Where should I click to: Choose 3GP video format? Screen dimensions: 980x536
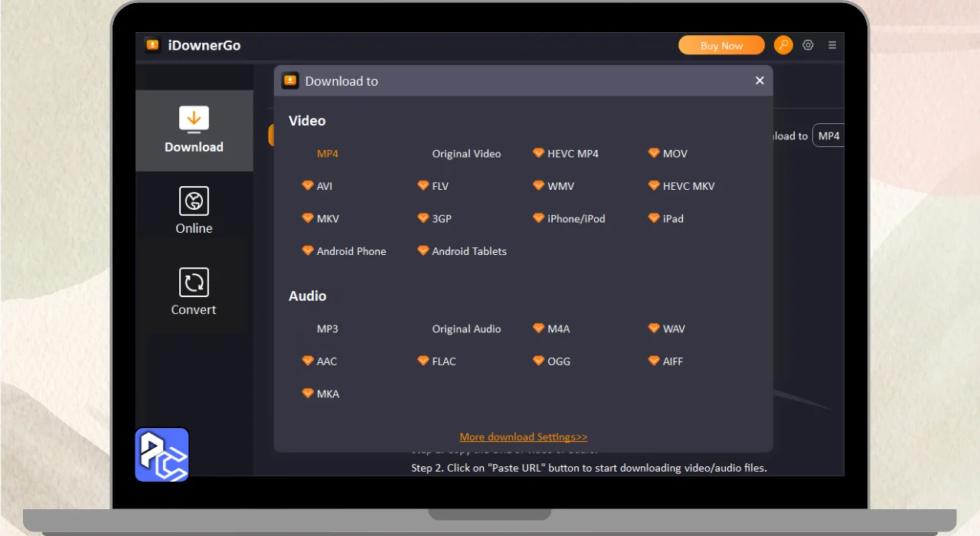(x=435, y=219)
